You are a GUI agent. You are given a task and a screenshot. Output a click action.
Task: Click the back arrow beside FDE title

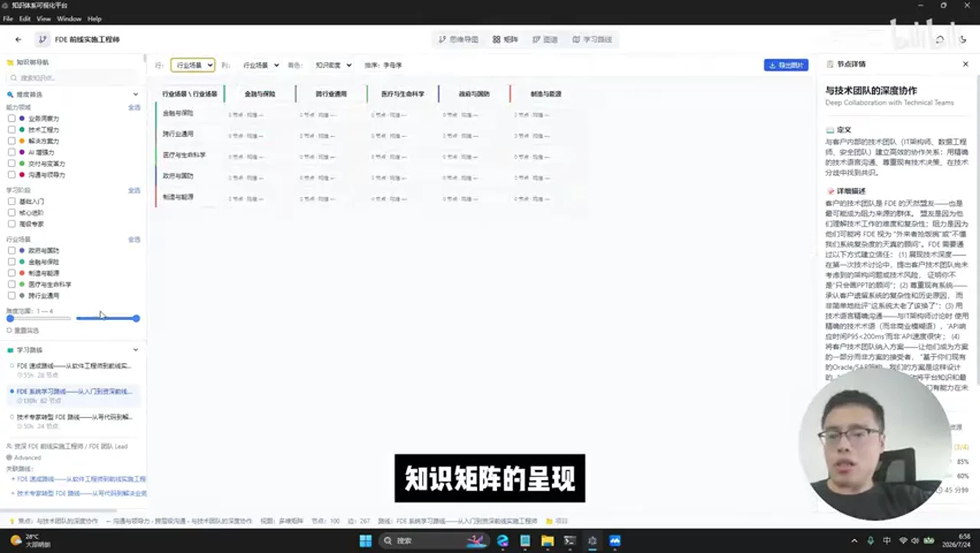click(18, 39)
